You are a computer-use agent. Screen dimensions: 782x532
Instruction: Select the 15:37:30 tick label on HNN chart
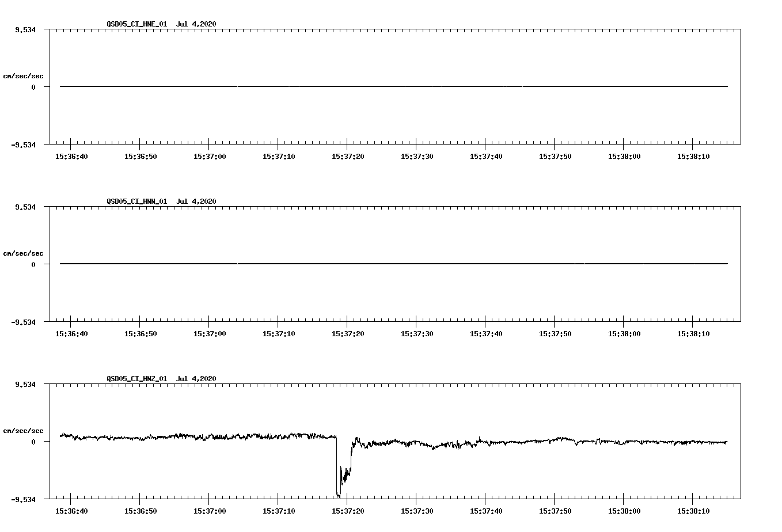[x=417, y=334]
